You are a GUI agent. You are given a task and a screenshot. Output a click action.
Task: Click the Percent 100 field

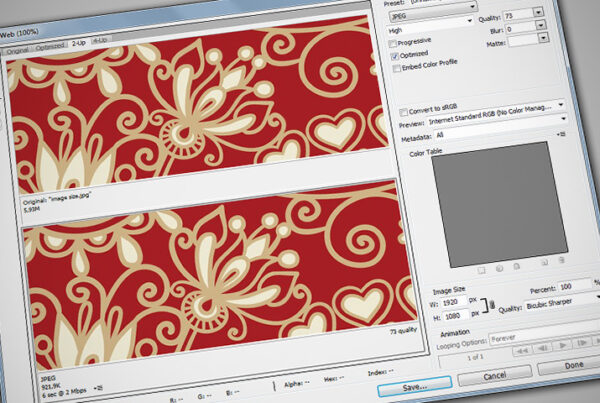click(x=574, y=286)
